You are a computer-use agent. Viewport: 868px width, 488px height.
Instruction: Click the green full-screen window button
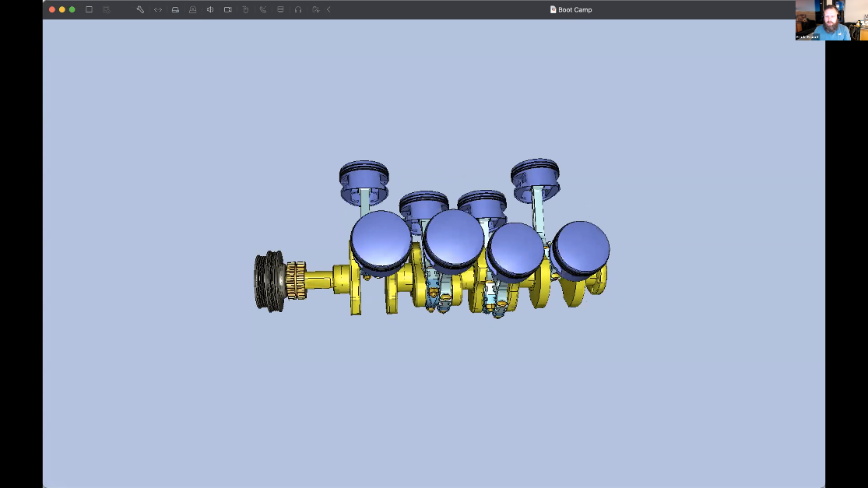72,9
